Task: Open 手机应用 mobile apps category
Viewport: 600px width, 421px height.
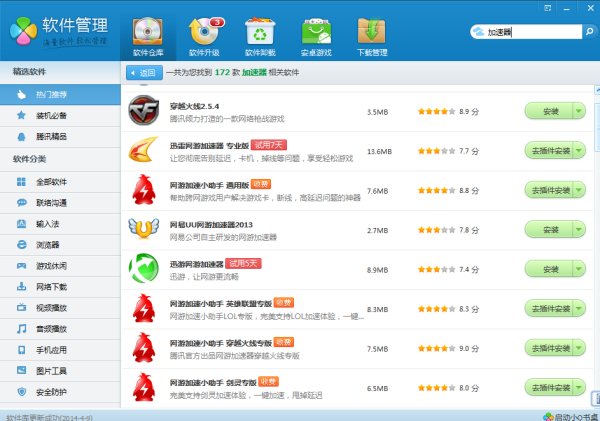Action: coord(60,350)
